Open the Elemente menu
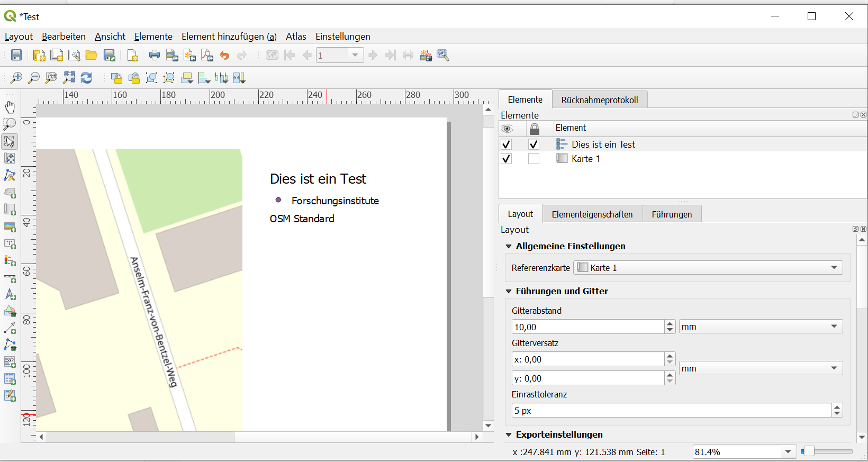This screenshot has height=462, width=868. (x=153, y=37)
